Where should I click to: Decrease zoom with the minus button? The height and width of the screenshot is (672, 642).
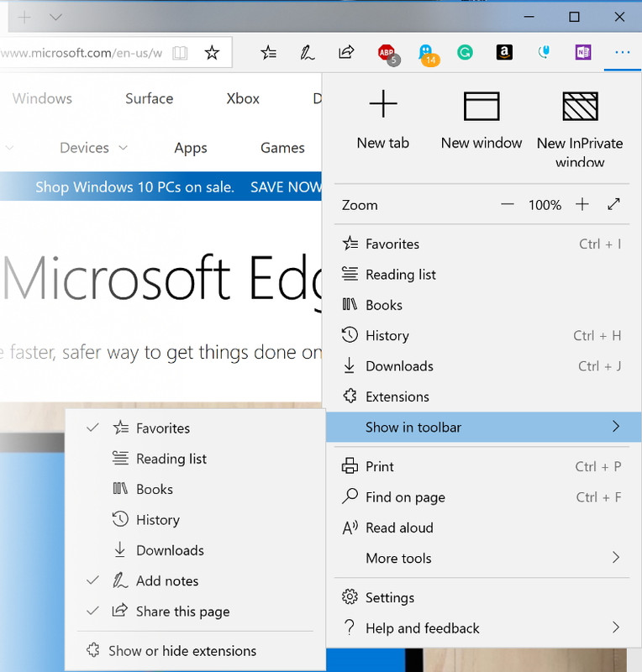(508, 205)
